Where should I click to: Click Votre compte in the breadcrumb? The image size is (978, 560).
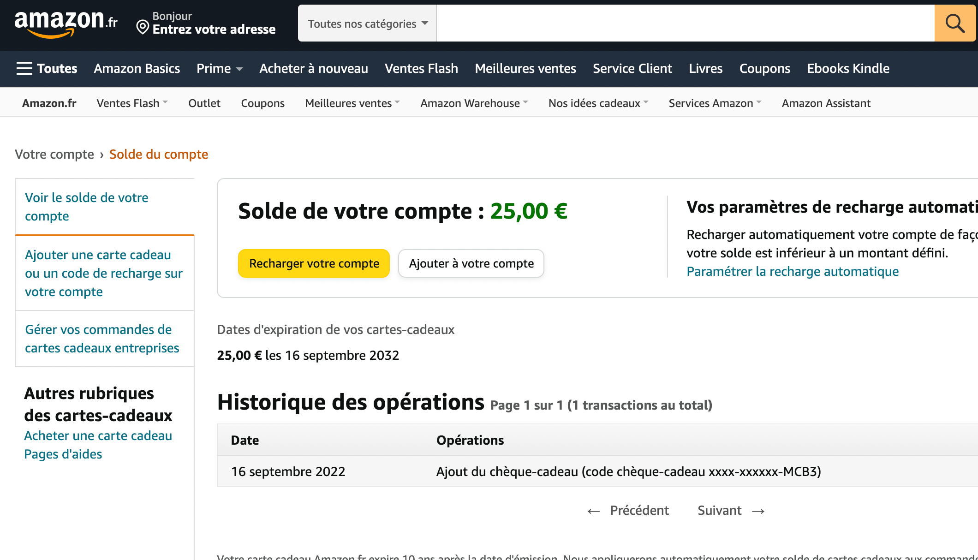point(55,154)
